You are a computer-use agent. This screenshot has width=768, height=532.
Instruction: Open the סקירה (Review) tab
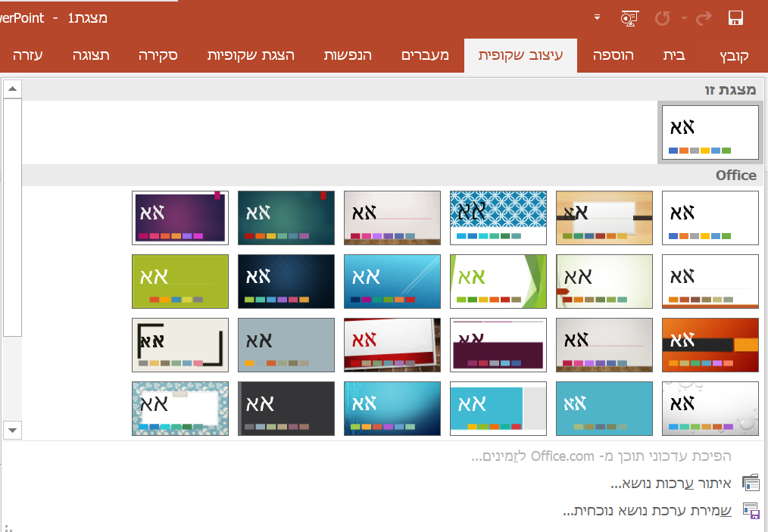(158, 55)
